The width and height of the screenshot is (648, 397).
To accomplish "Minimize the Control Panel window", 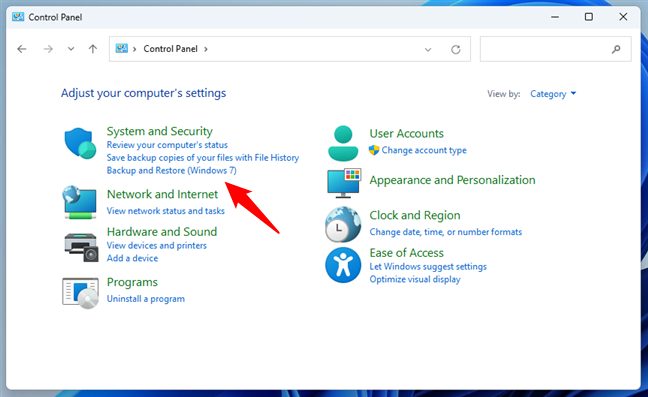I will (555, 17).
